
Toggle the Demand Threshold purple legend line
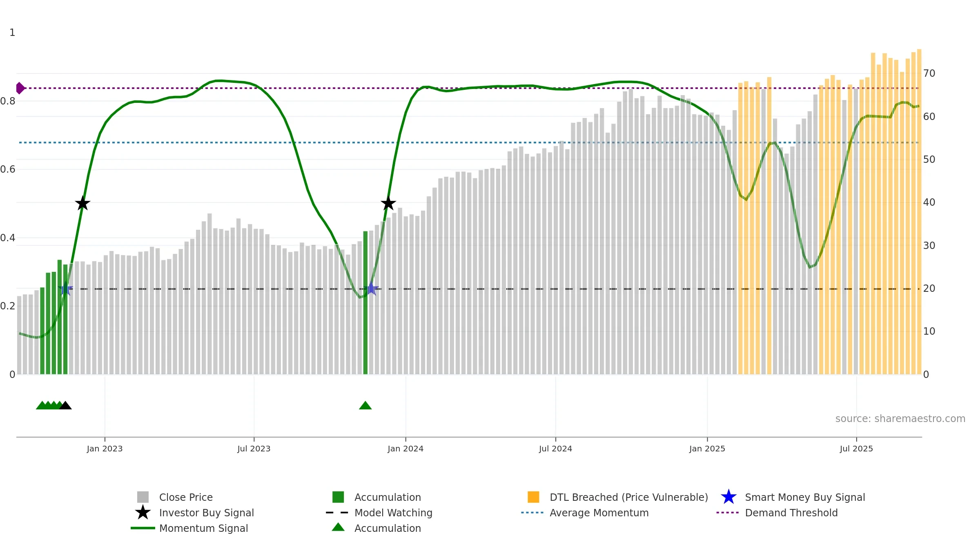tap(728, 512)
